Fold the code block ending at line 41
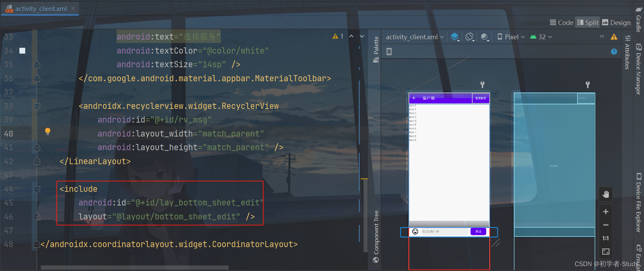The image size is (644, 271). [x=37, y=147]
